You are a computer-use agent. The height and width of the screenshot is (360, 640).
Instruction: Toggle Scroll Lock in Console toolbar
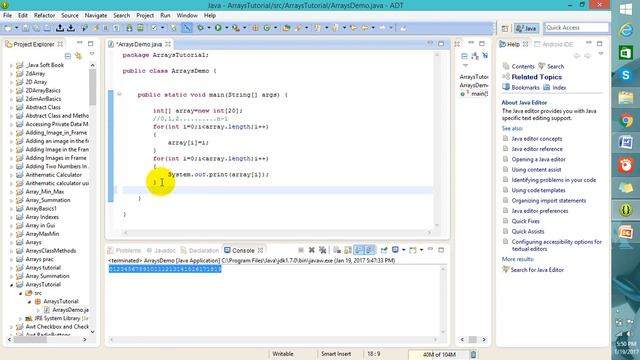pos(348,250)
